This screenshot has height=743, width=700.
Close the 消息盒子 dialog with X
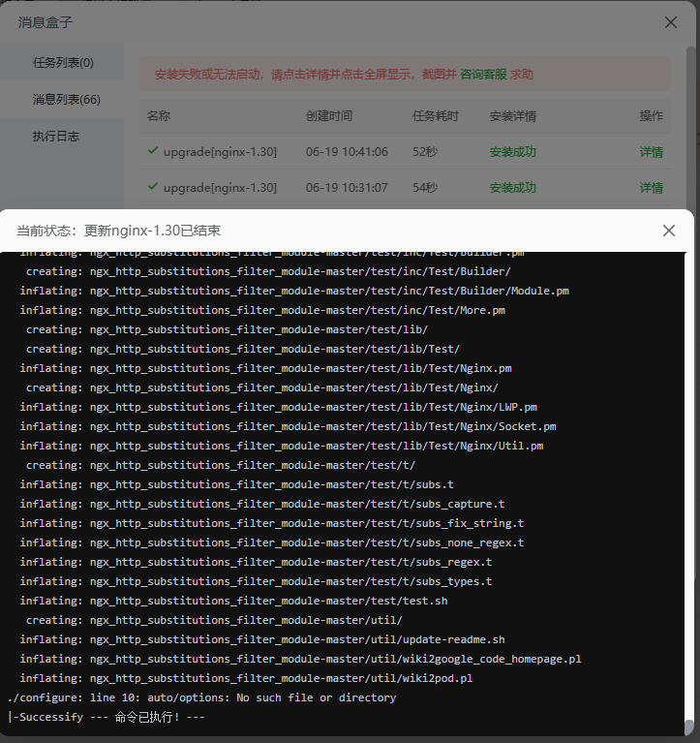670,22
